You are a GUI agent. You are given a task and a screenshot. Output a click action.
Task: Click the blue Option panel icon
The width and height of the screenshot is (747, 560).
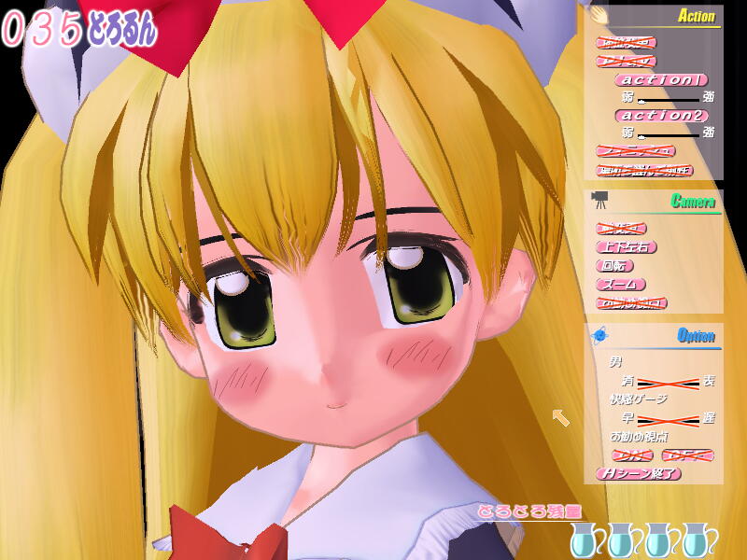(599, 334)
